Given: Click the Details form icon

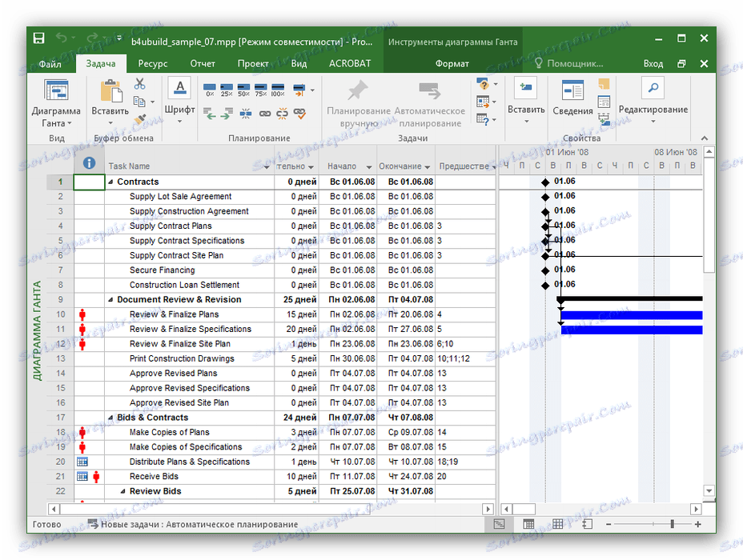Looking at the screenshot, I should [604, 102].
